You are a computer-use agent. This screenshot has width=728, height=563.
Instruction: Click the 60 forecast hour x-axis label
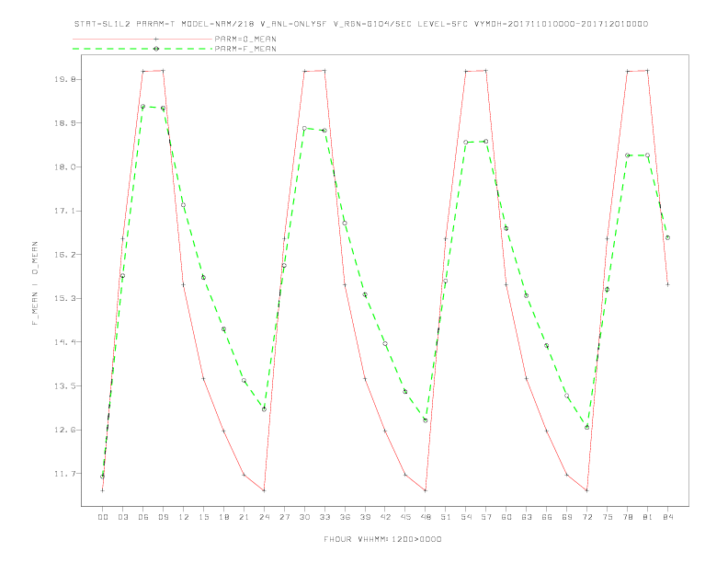(x=506, y=517)
